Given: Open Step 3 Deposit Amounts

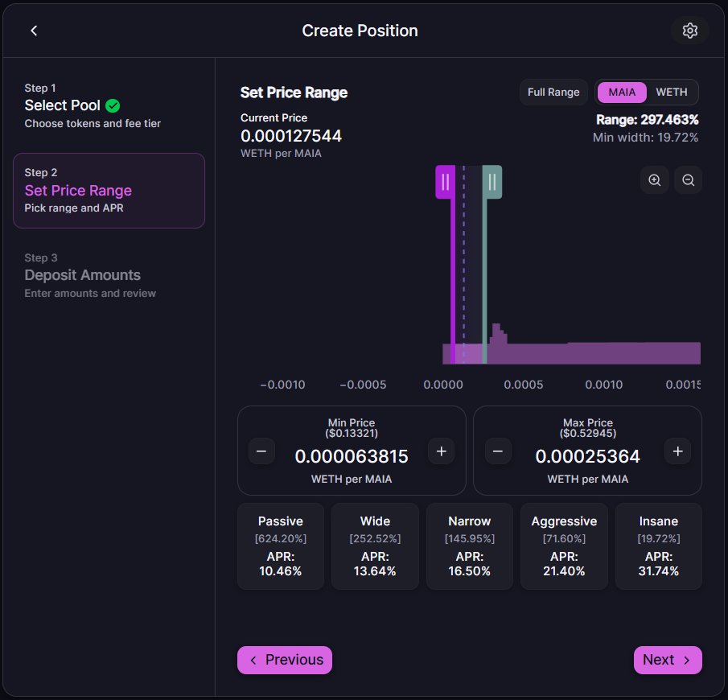Looking at the screenshot, I should pyautogui.click(x=109, y=275).
